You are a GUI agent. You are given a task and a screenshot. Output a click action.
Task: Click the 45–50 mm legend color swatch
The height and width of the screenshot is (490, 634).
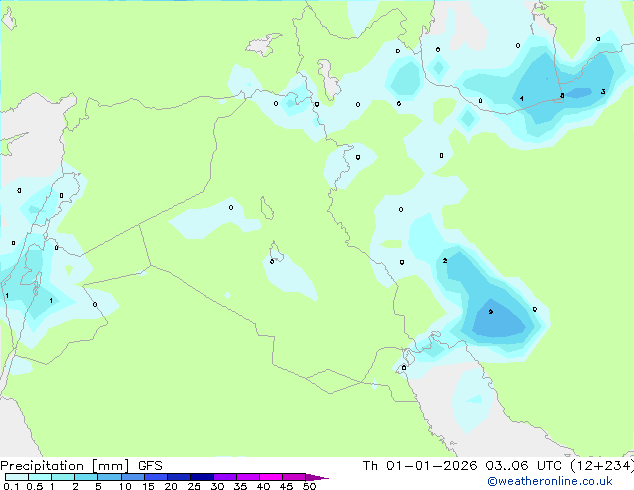click(x=294, y=477)
